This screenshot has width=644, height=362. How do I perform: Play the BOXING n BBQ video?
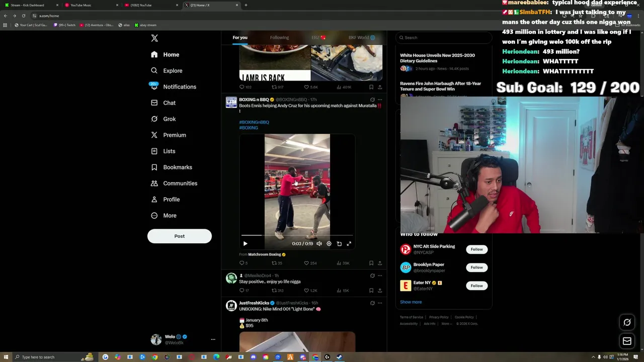pyautogui.click(x=245, y=243)
